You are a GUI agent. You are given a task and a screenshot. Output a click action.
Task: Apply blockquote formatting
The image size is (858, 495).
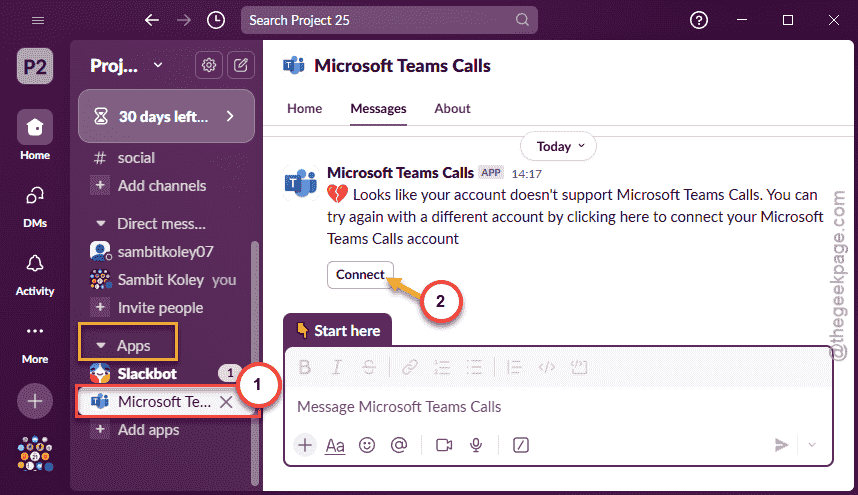pyautogui.click(x=514, y=367)
